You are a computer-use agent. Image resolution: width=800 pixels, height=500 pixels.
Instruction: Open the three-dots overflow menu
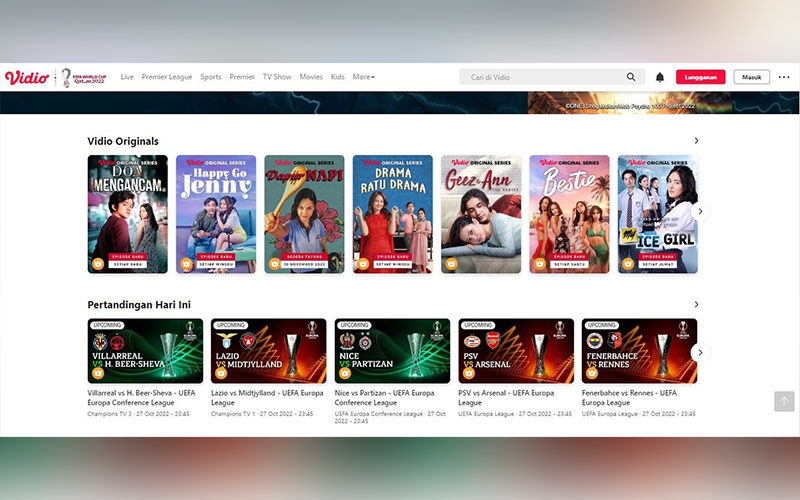pos(783,77)
